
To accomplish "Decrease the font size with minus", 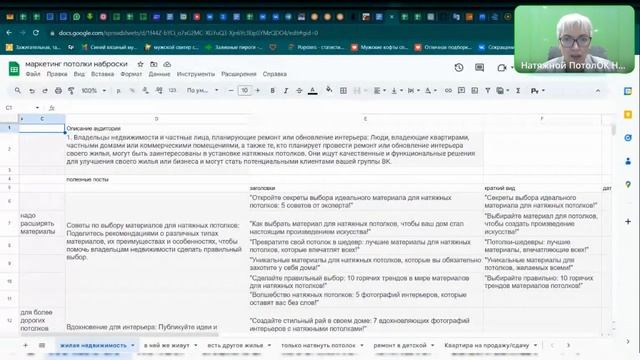I will pyautogui.click(x=231, y=91).
